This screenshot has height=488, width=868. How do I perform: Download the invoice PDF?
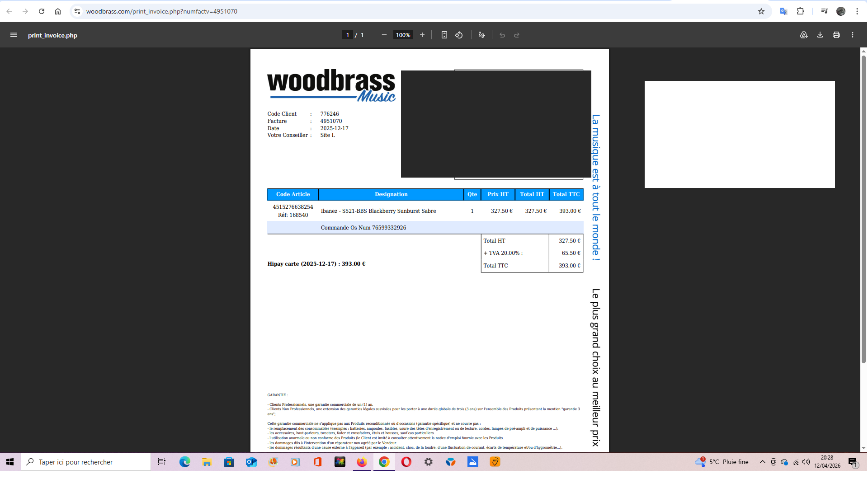pyautogui.click(x=820, y=35)
